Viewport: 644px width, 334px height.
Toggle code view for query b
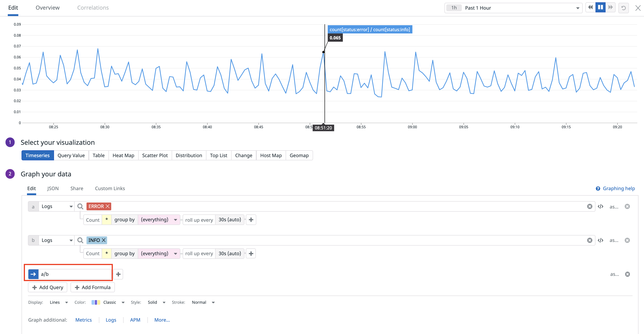pyautogui.click(x=601, y=240)
